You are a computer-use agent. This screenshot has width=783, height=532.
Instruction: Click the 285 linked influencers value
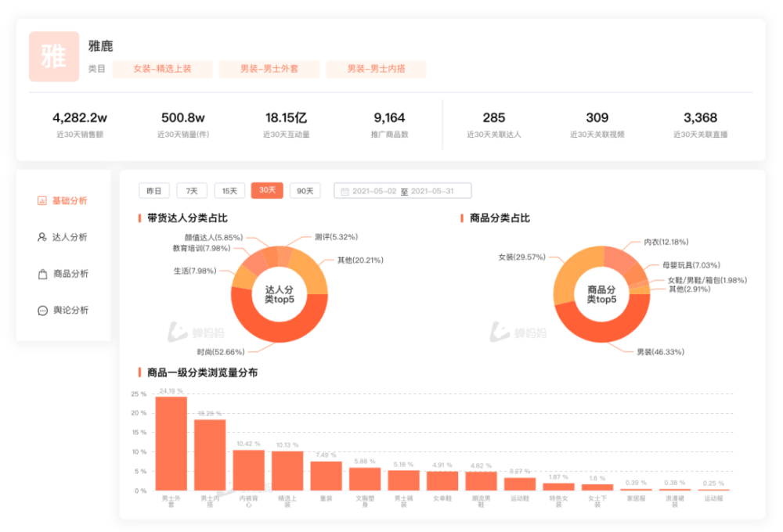[x=494, y=118]
